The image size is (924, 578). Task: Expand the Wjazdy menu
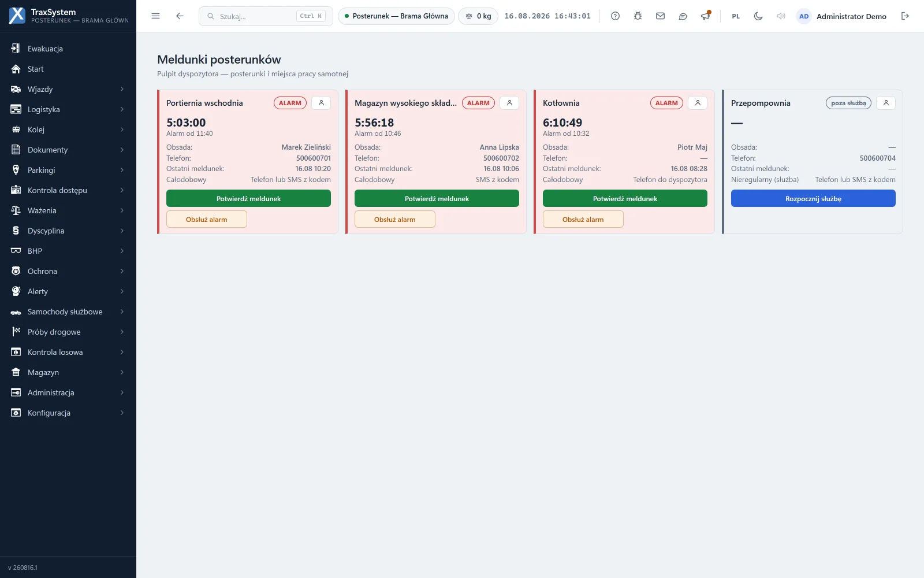point(68,89)
